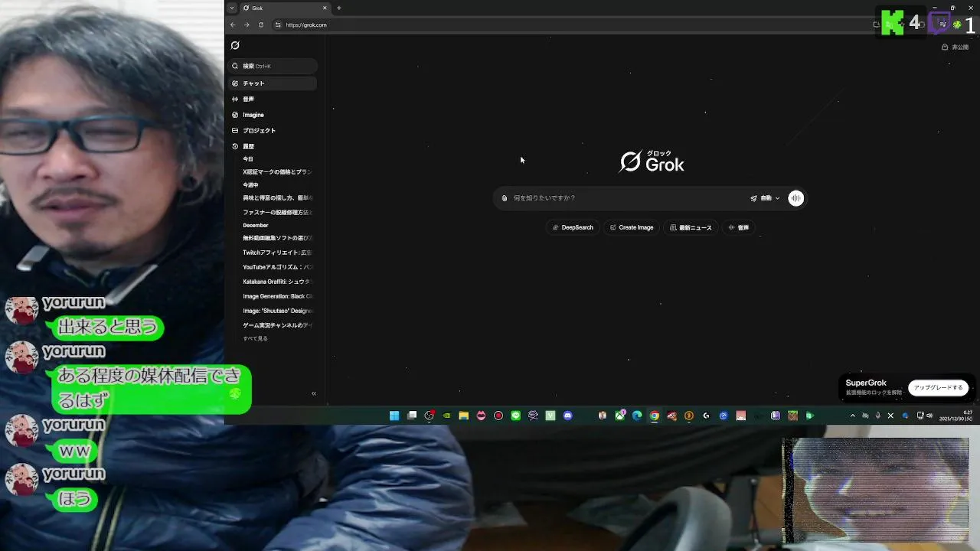Click the microphone icon in system tray
Screen dimensions: 980x551
[x=877, y=416]
